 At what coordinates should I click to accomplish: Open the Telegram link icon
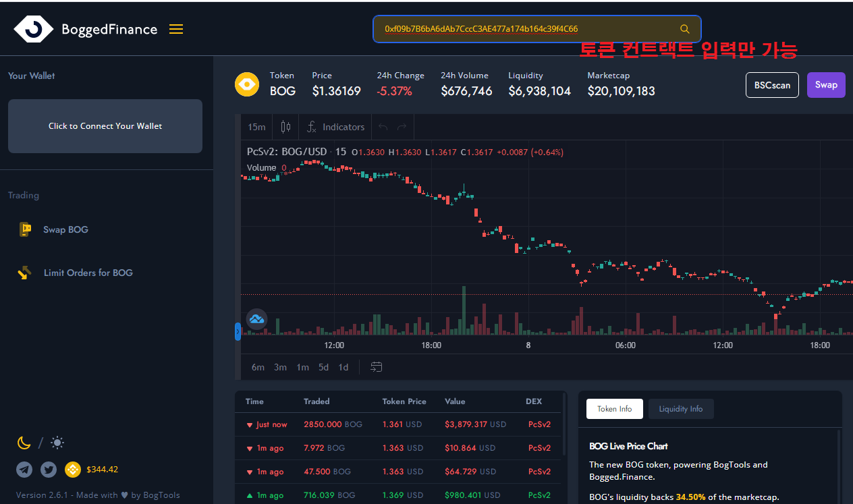click(24, 470)
